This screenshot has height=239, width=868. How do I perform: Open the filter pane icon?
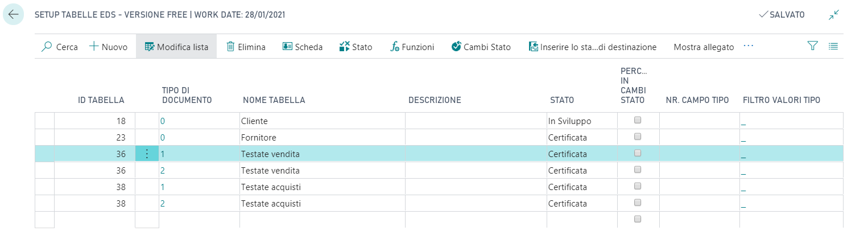coord(812,47)
